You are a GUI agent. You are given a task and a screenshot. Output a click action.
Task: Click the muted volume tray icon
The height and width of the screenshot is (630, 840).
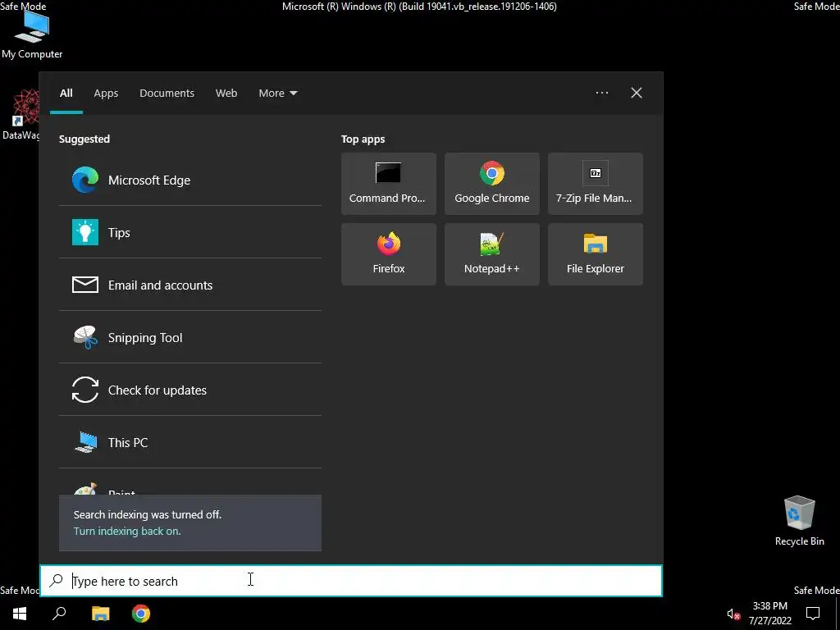(733, 614)
